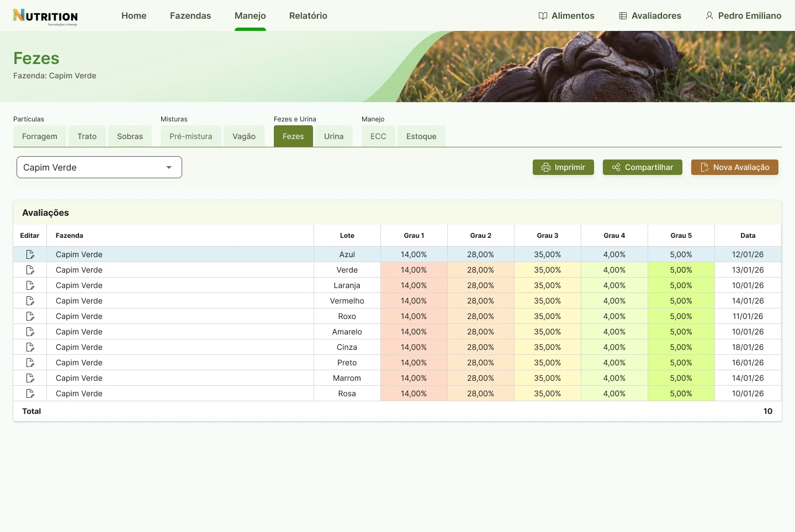Open the Capim Verde farm dropdown

pos(99,167)
